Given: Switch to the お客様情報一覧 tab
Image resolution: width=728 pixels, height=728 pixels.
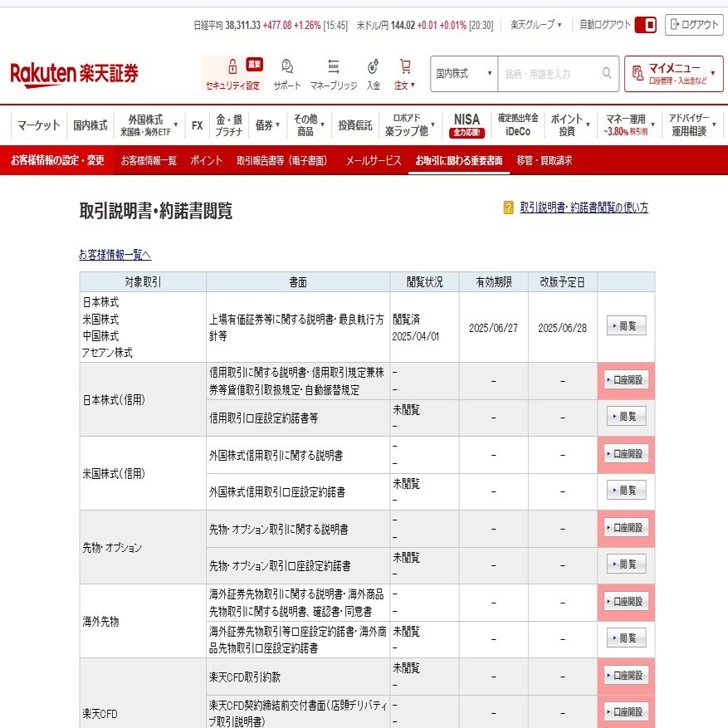Looking at the screenshot, I should coord(149,160).
